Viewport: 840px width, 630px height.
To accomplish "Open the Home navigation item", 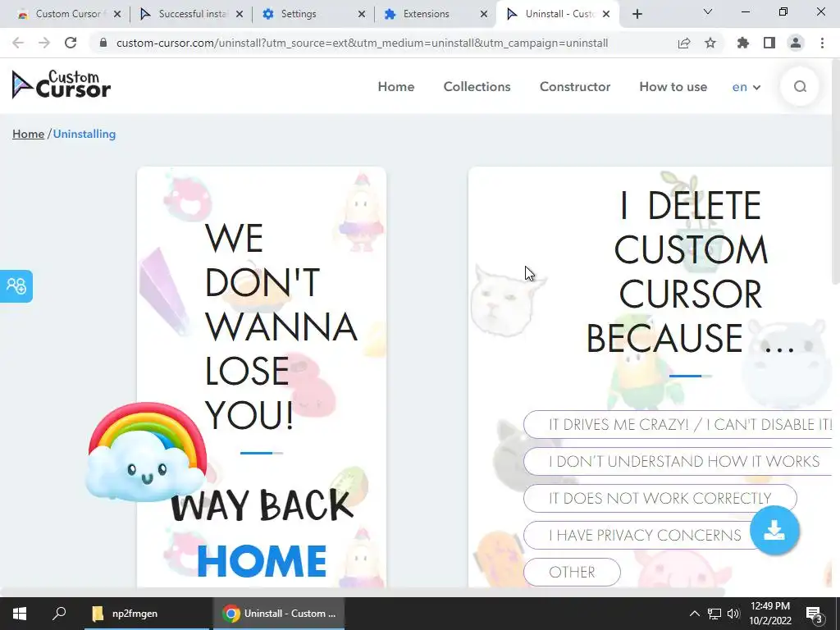I will [396, 86].
